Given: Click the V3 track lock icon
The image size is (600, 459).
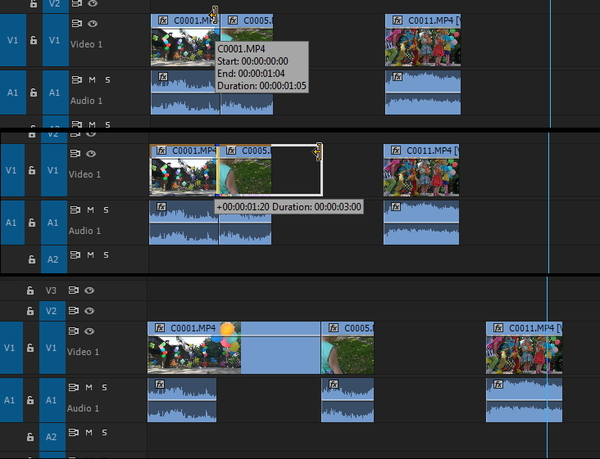Looking at the screenshot, I should (x=33, y=290).
